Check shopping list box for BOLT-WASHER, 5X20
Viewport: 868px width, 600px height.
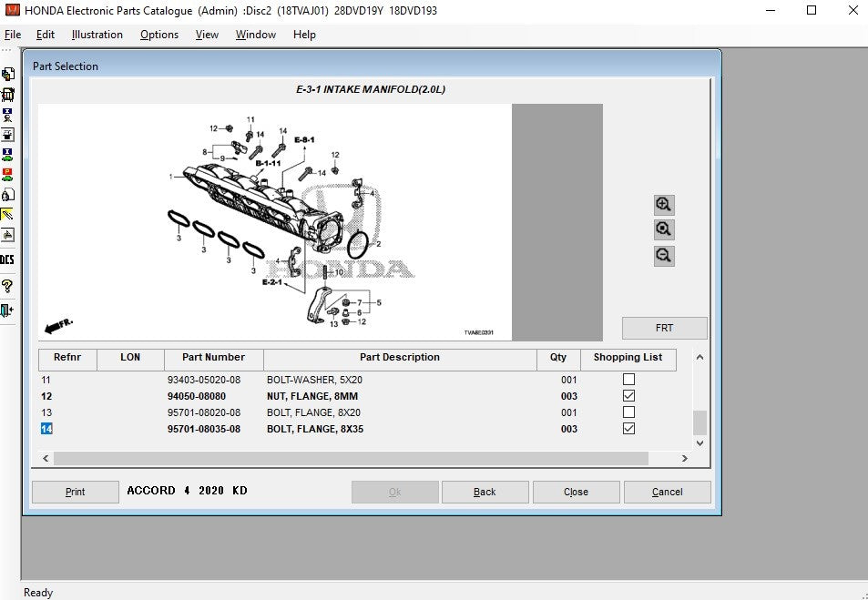click(628, 380)
